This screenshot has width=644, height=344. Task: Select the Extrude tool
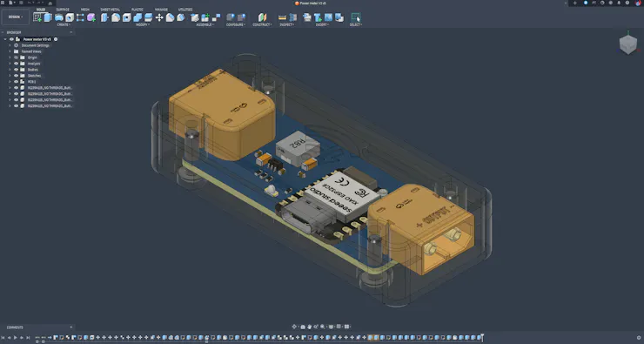pyautogui.click(x=48, y=17)
